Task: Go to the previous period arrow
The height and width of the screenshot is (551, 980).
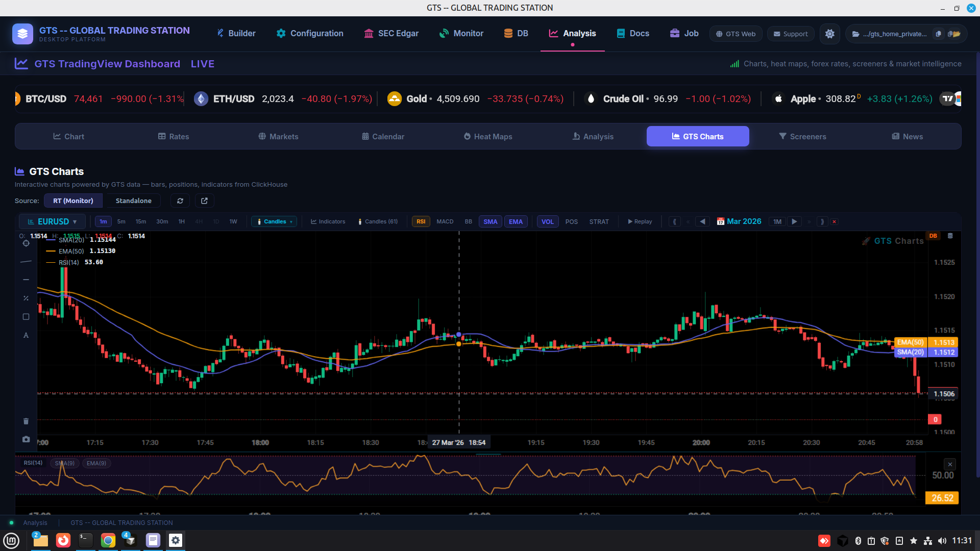Action: pyautogui.click(x=702, y=221)
